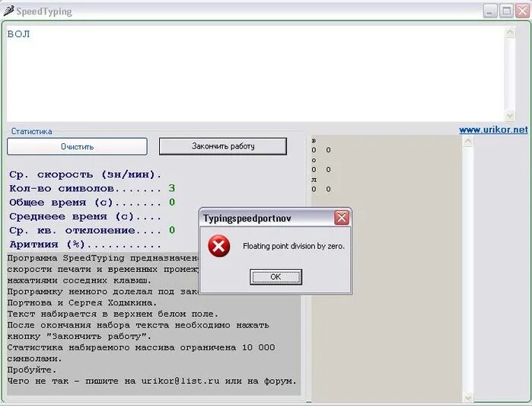This screenshot has height=406, width=532.
Task: Click the Аритмия (%) line
Action: (85, 244)
